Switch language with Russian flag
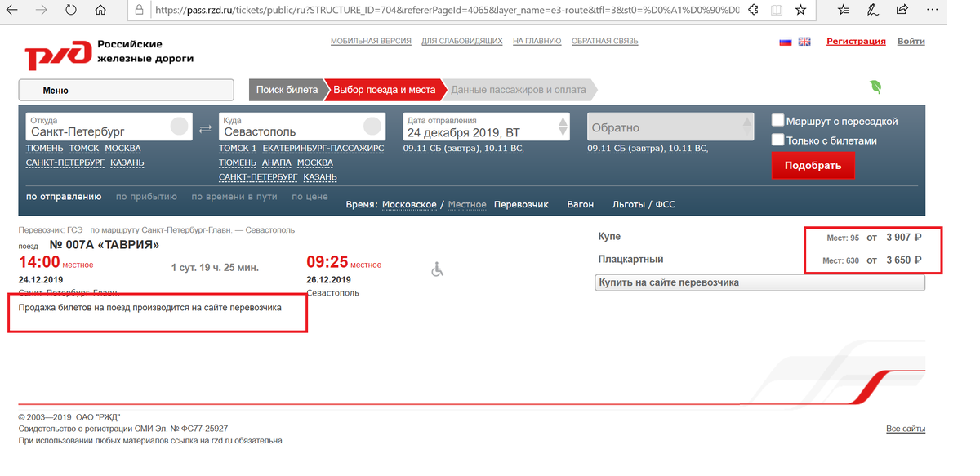Image resolution: width=980 pixels, height=476 pixels. pyautogui.click(x=786, y=42)
